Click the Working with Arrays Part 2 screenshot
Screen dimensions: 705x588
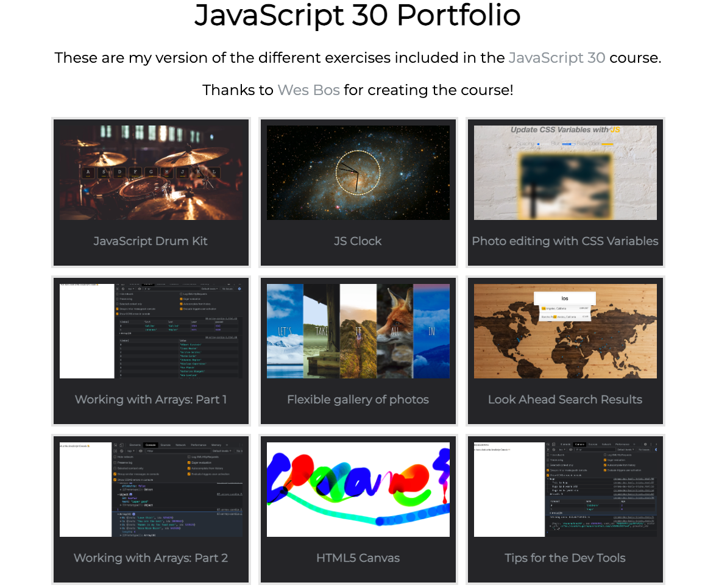151,489
